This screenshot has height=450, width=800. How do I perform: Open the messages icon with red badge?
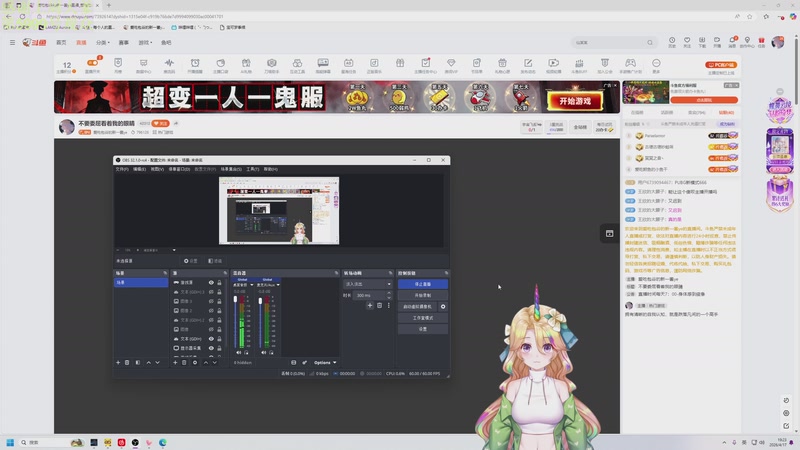[732, 40]
